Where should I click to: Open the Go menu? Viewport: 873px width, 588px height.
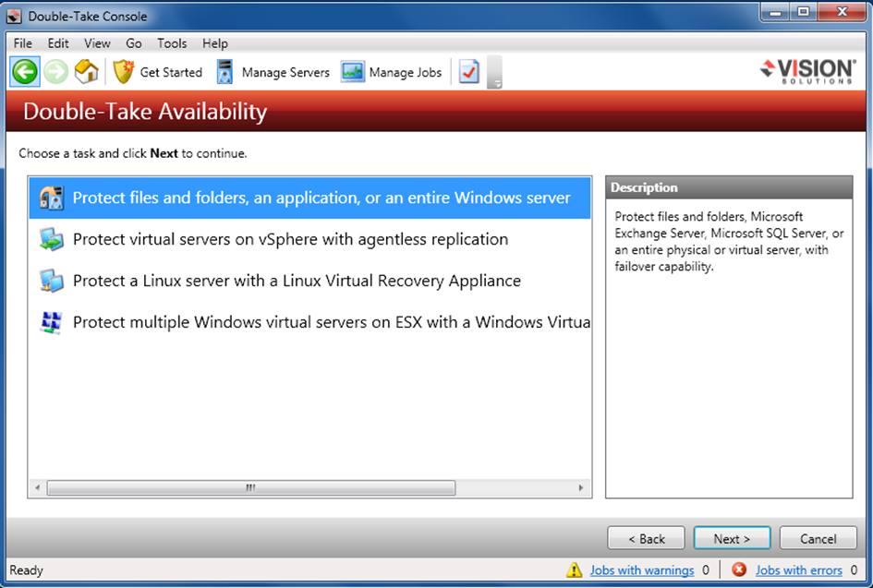(x=134, y=43)
